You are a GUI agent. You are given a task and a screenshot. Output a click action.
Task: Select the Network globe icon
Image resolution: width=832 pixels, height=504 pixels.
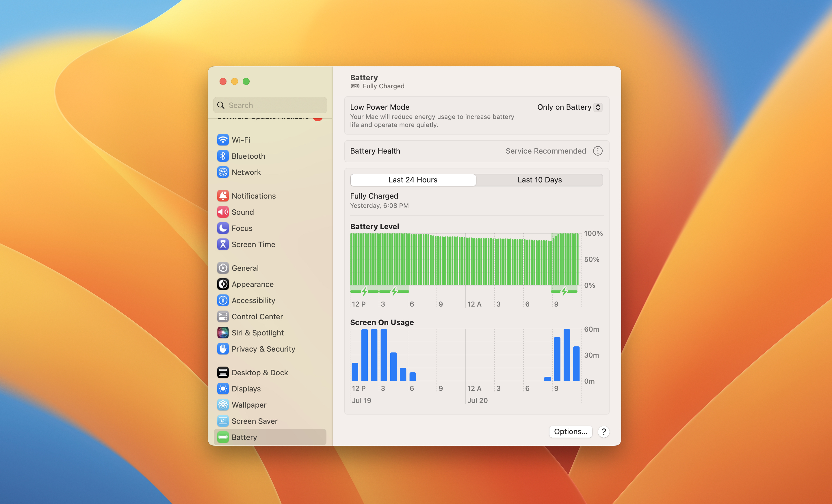tap(223, 172)
